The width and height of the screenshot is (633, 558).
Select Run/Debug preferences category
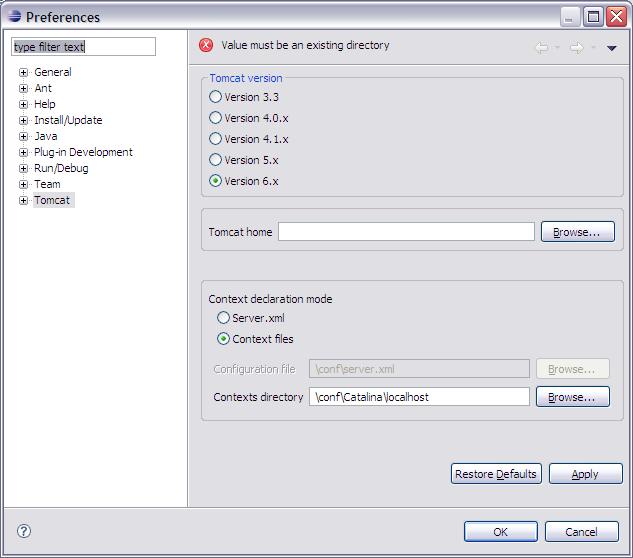point(61,168)
